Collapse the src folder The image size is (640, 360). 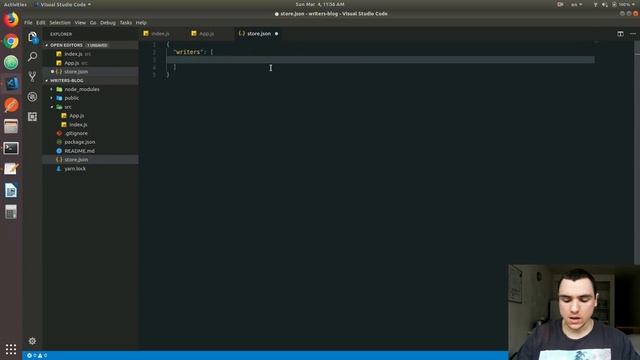52,107
